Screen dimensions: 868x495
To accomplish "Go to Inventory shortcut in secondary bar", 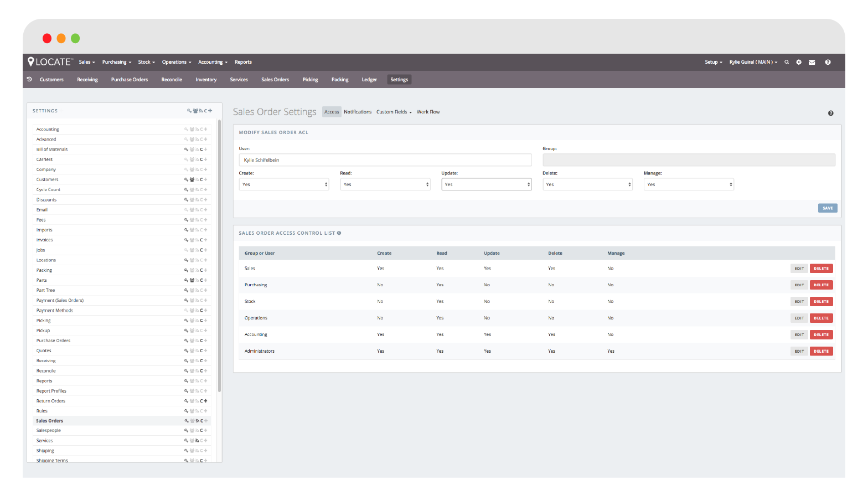I will (206, 80).
